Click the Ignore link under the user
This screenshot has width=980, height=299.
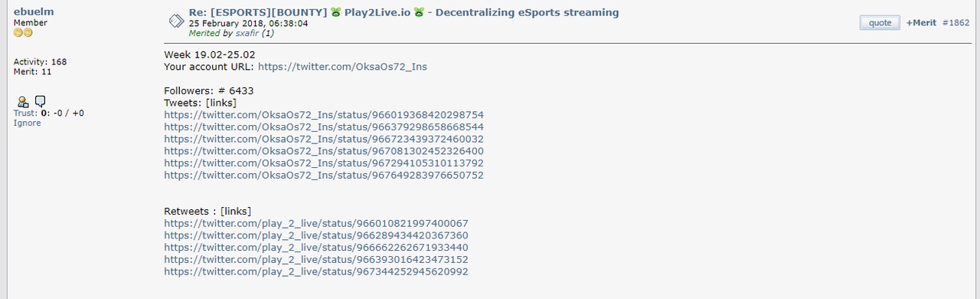(28, 123)
